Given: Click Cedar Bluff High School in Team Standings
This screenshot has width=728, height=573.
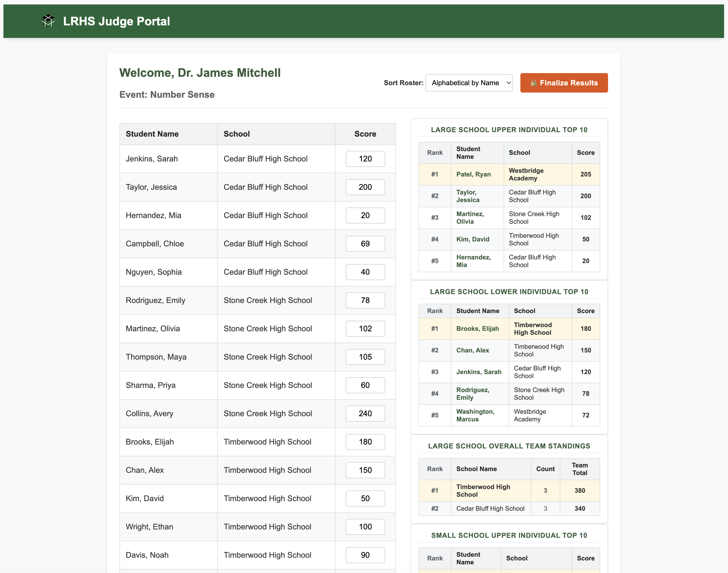Looking at the screenshot, I should [490, 508].
